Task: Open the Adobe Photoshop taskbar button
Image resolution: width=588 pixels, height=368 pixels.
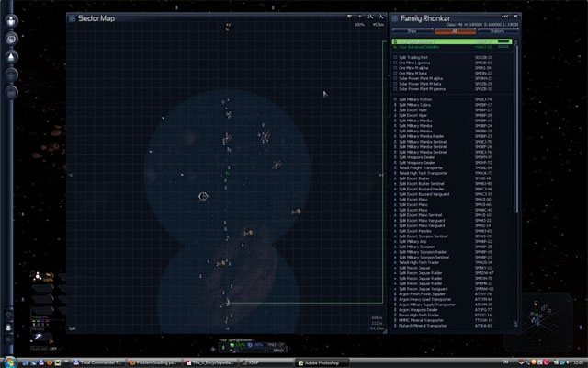Action: (x=322, y=362)
